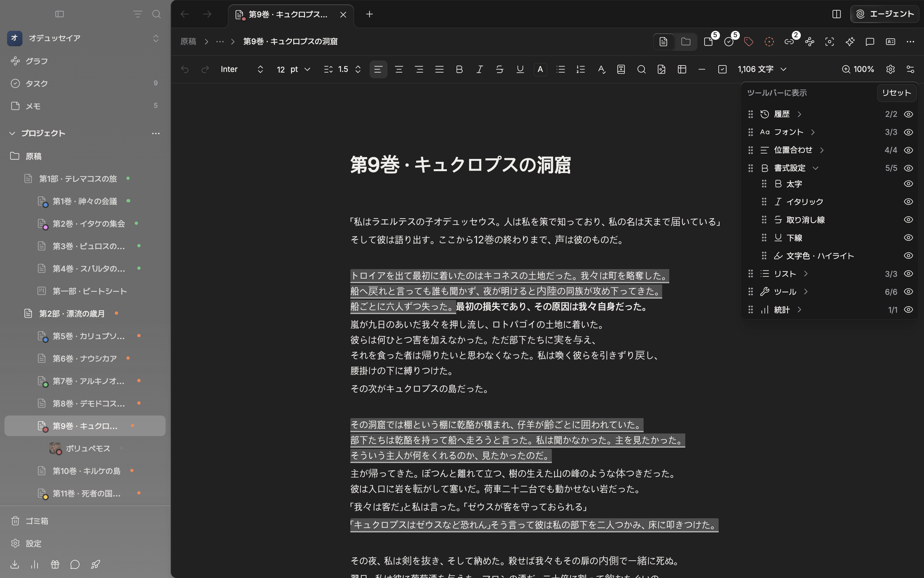Viewport: 924px width, 578px height.
Task: Click 原稿 breadcrumb link
Action: [188, 41]
